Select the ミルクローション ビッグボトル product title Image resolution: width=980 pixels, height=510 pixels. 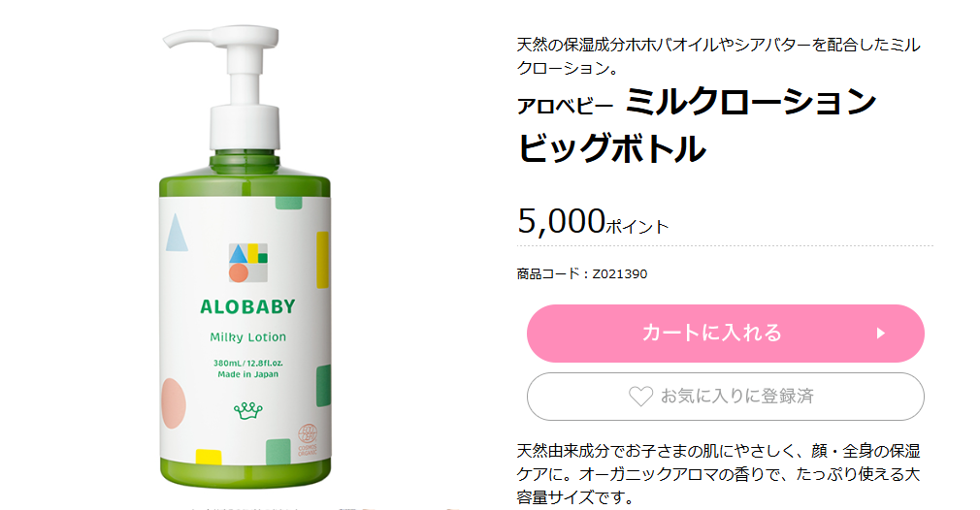[x=697, y=125]
